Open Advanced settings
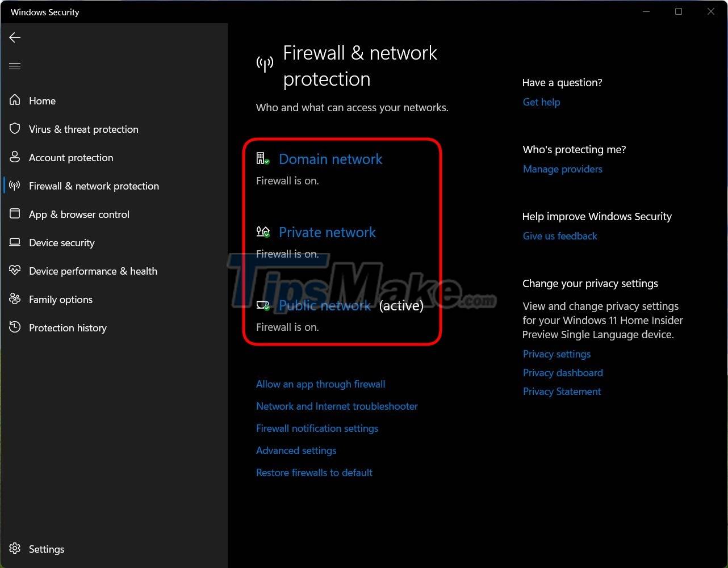This screenshot has width=728, height=568. coord(296,450)
